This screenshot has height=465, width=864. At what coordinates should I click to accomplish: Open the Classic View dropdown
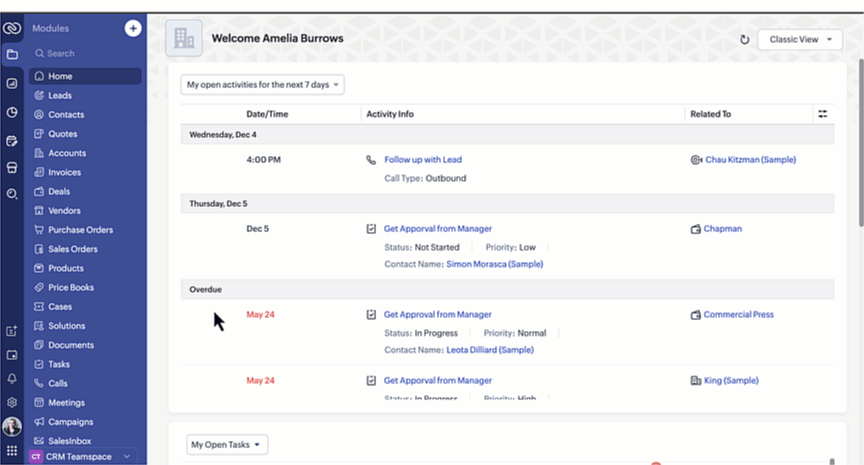tap(800, 40)
